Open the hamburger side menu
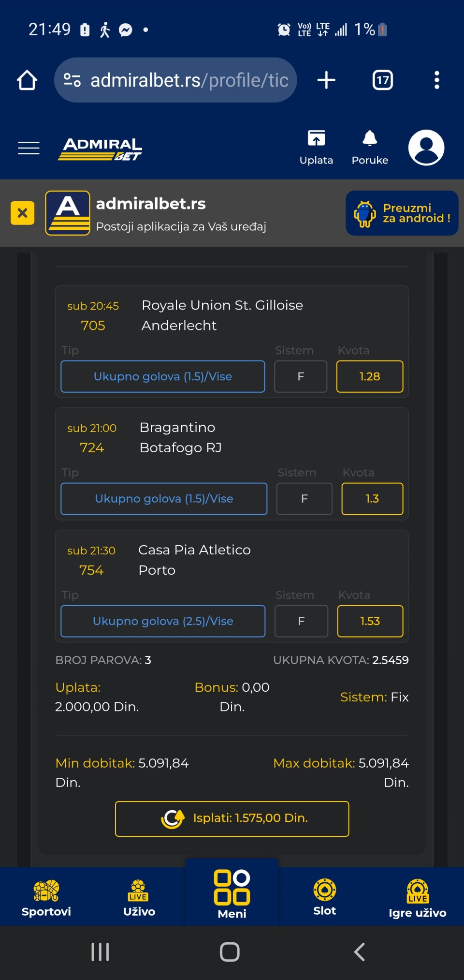The image size is (464, 980). tap(29, 148)
